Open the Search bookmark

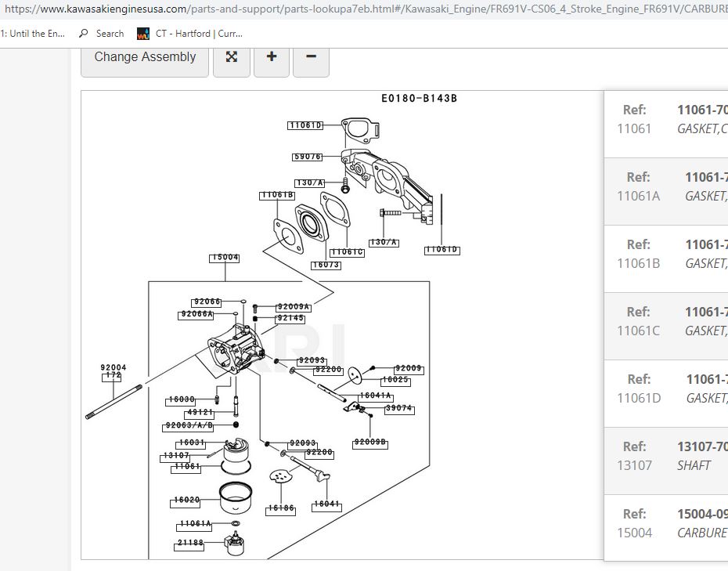pyautogui.click(x=102, y=34)
